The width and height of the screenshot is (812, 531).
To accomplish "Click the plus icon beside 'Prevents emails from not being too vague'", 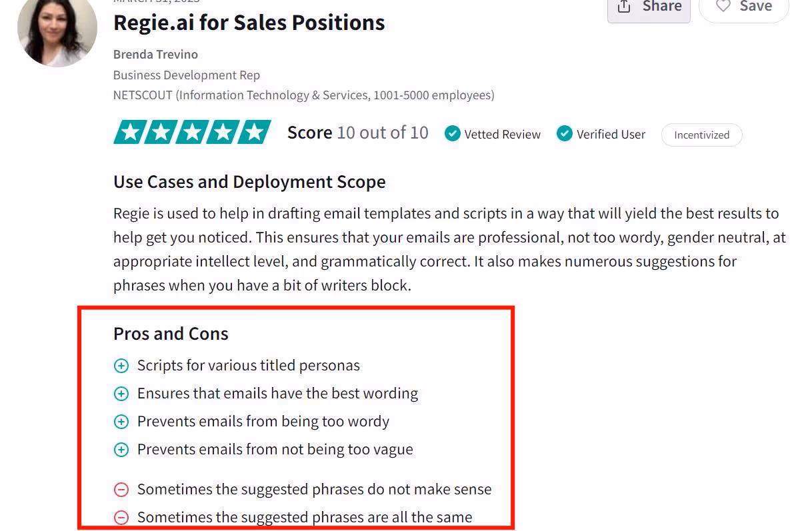I will [121, 450].
